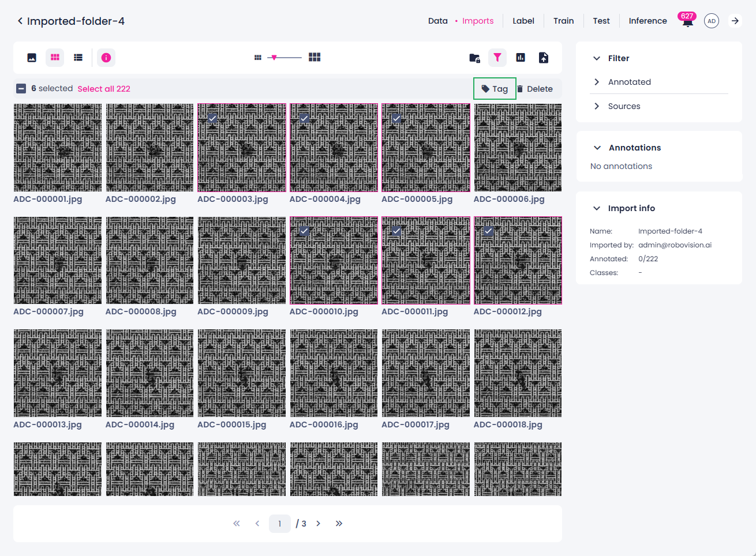Click the large grid size icon
756x556 pixels.
tap(315, 57)
